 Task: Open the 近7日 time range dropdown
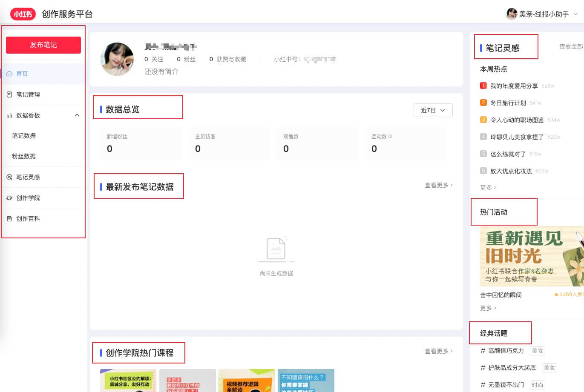[433, 110]
